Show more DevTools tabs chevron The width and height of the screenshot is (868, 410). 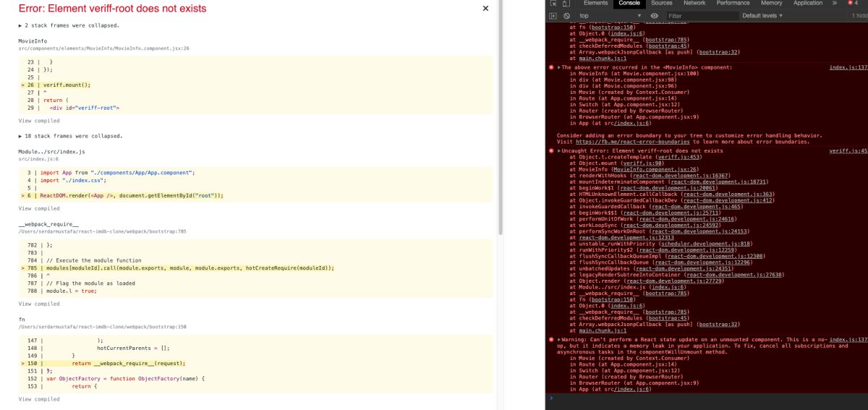(835, 3)
